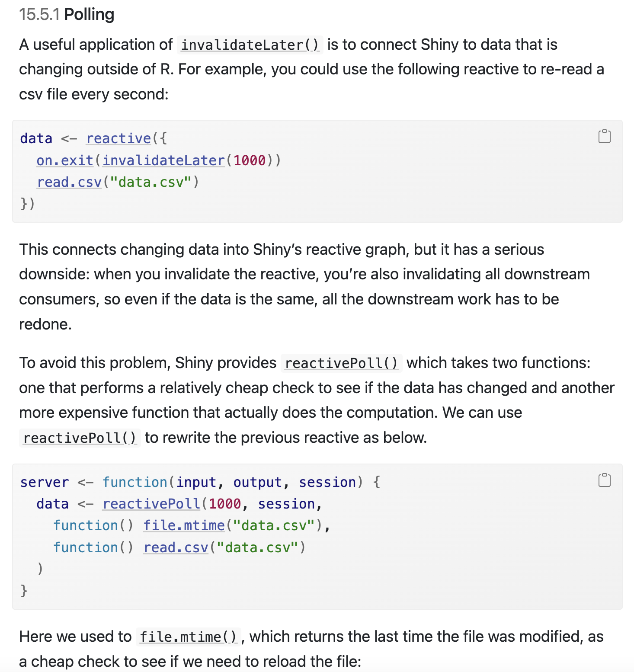
Task: Click invalidateLater inside the on.exit call
Action: pos(163,160)
